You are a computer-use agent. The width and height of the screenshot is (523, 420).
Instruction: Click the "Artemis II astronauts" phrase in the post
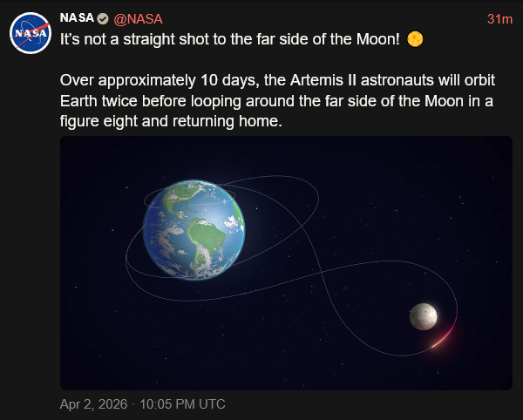tap(339, 81)
